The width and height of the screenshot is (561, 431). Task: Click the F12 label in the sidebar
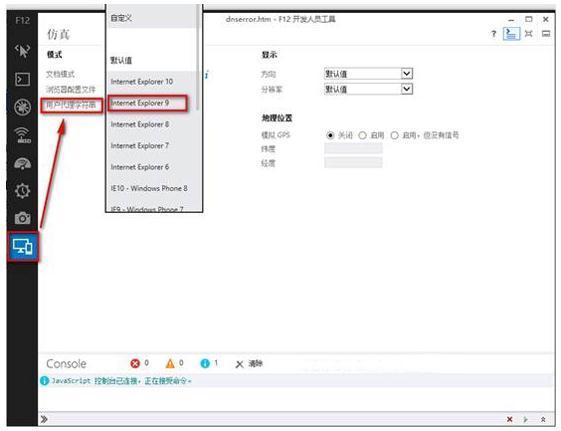23,20
